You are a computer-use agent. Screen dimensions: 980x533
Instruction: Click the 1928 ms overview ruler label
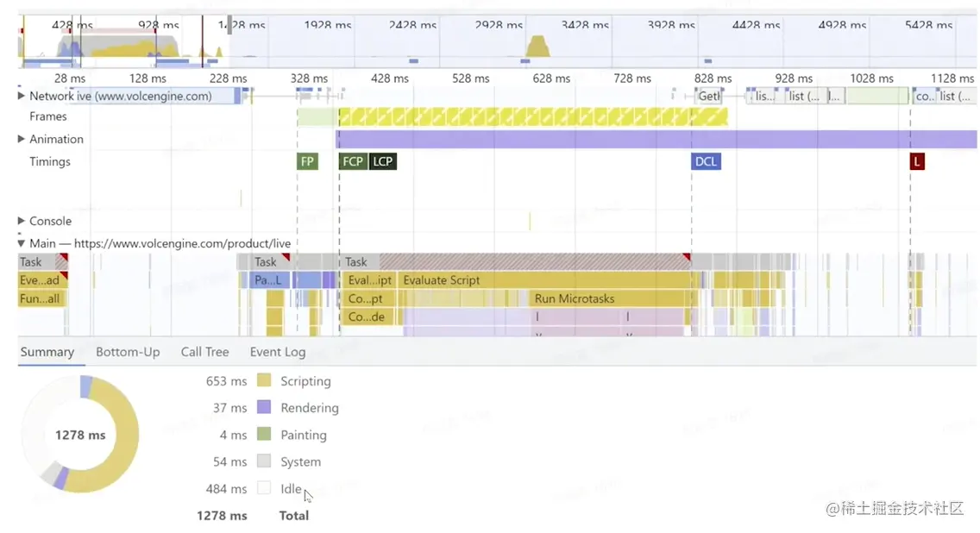click(328, 25)
